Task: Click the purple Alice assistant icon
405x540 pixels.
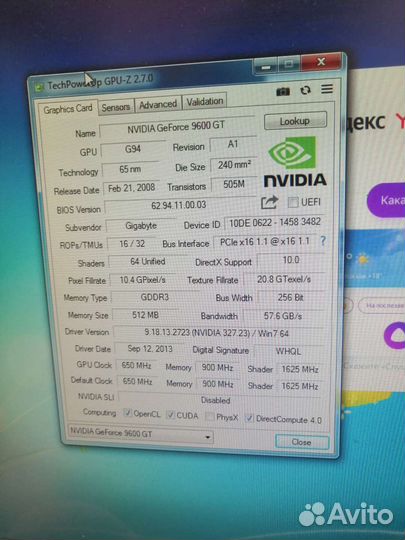Action: pos(395,335)
